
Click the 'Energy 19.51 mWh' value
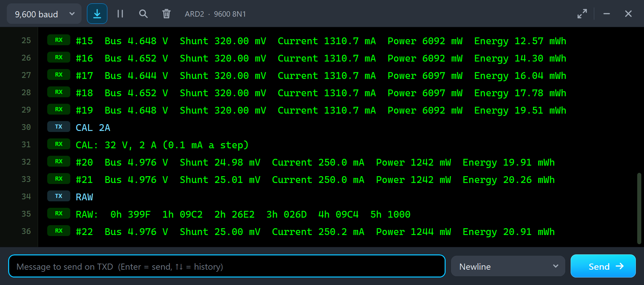pyautogui.click(x=520, y=111)
